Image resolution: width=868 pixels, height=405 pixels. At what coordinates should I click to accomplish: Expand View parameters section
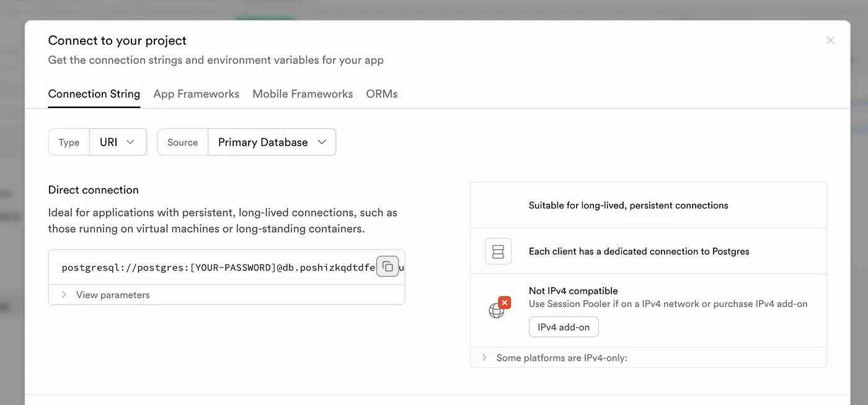112,295
